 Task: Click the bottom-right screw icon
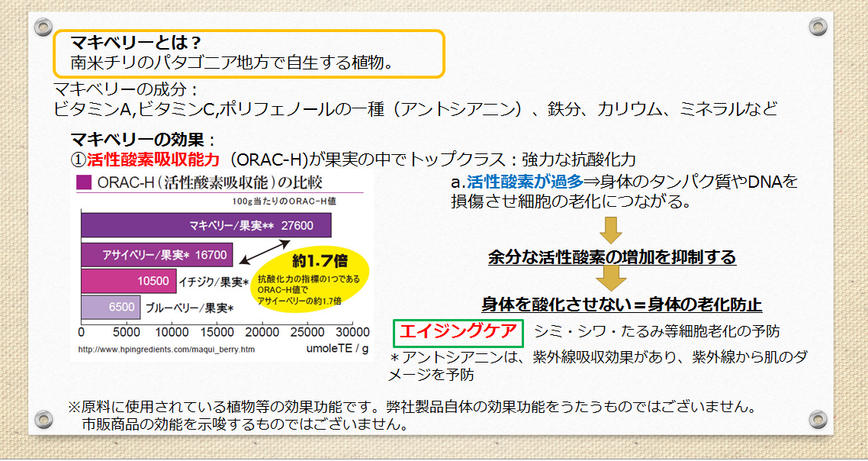pyautogui.click(x=817, y=417)
